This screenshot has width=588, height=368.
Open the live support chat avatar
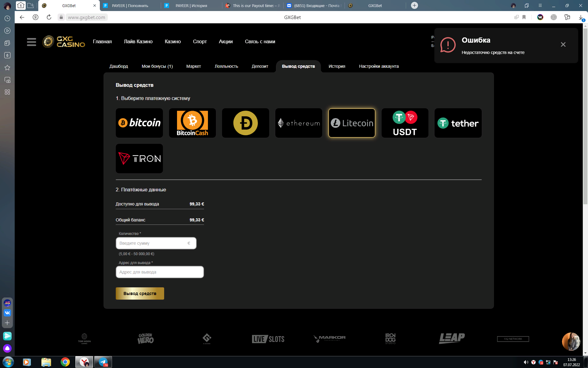[571, 341]
